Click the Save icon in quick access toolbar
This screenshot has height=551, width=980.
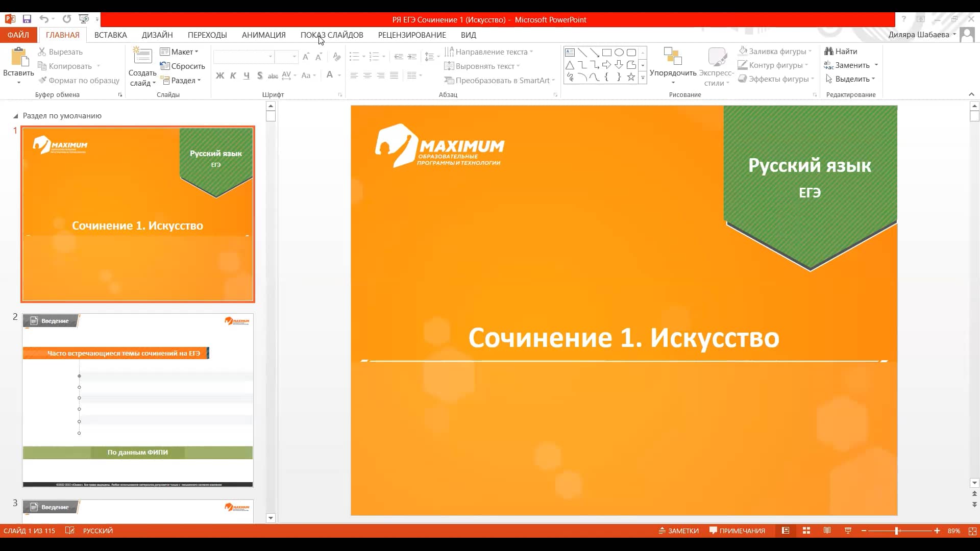pos(27,19)
